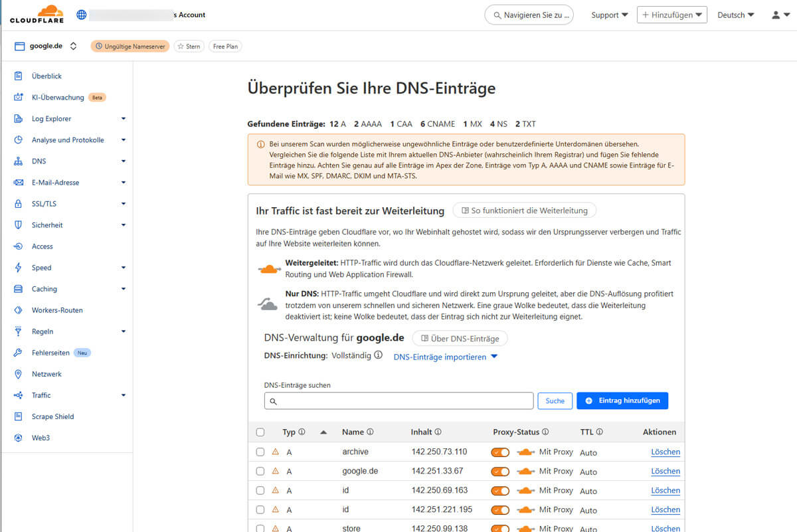Expand the SSL/TLS submenu arrow

tap(124, 204)
